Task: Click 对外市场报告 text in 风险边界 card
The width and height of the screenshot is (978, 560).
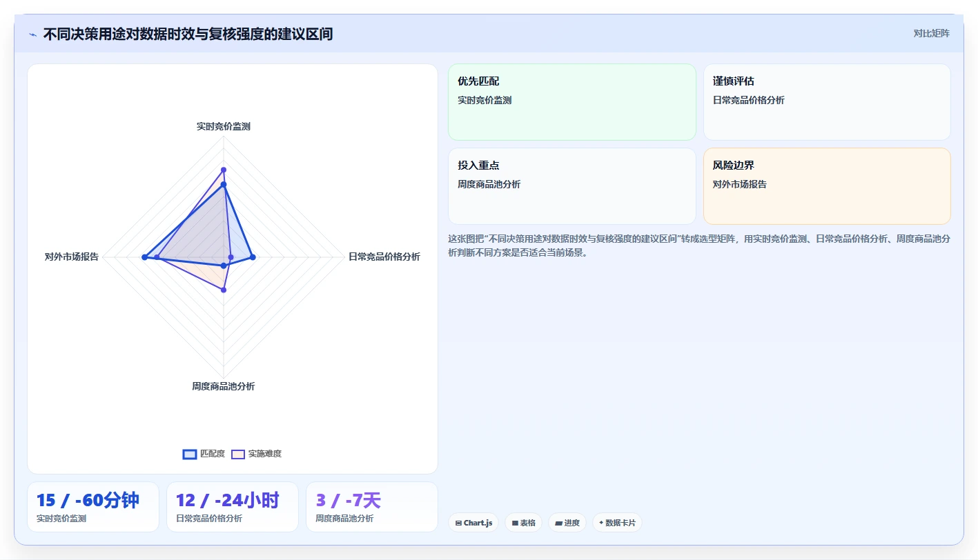Action: (740, 184)
